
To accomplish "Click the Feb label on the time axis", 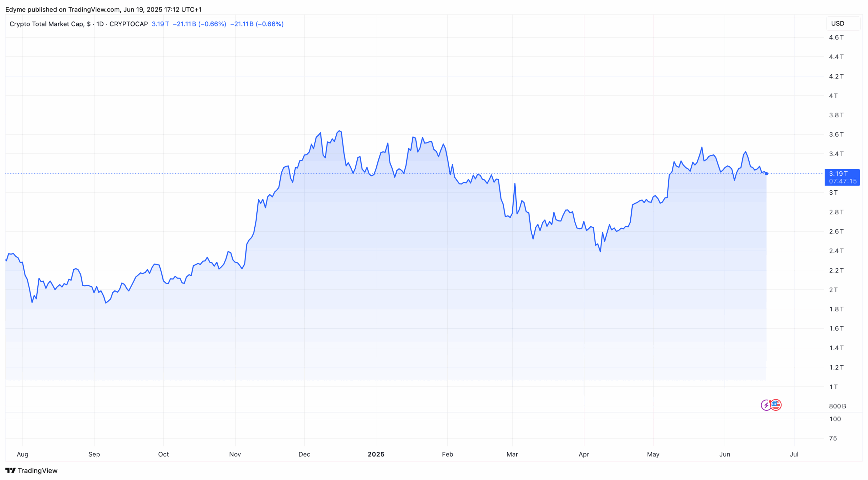I will 447,454.
